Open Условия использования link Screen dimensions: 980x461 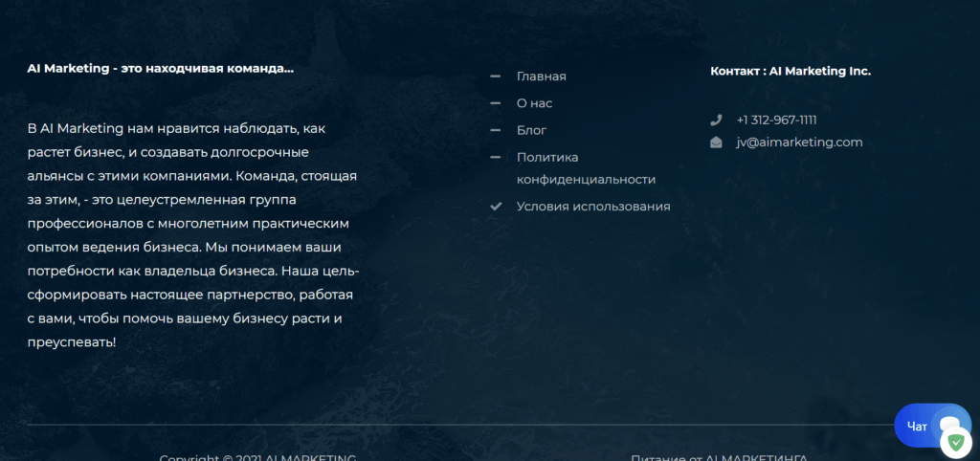[x=593, y=207]
